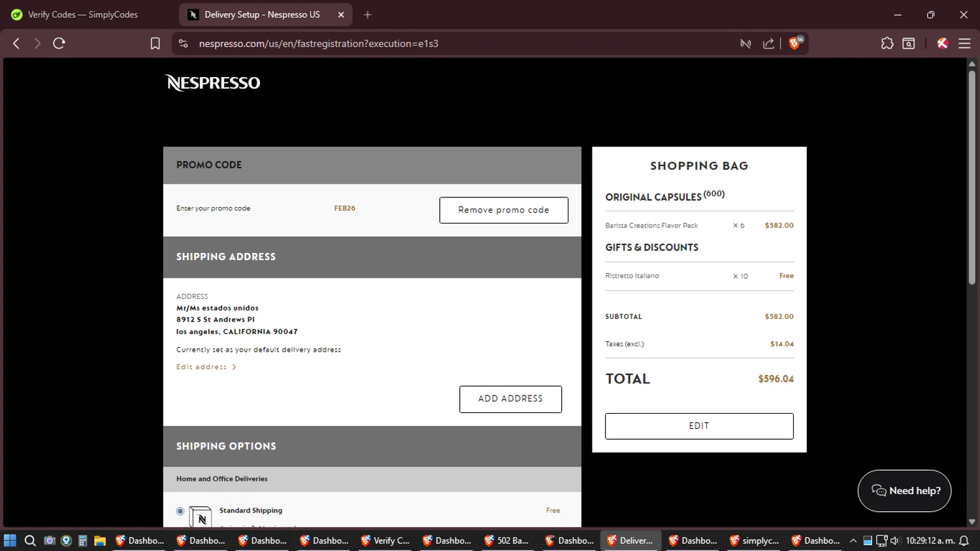Open the Brave Shields lion icon
The height and width of the screenshot is (551, 980).
pos(796,43)
